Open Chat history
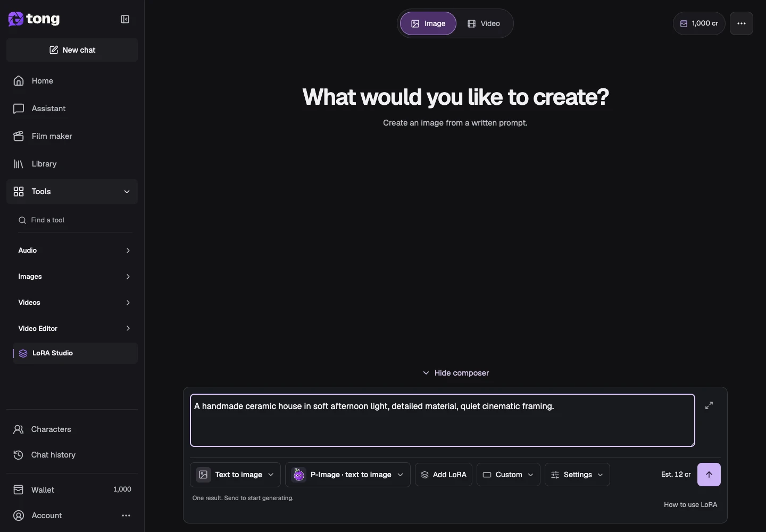The width and height of the screenshot is (766, 532). pyautogui.click(x=72, y=455)
